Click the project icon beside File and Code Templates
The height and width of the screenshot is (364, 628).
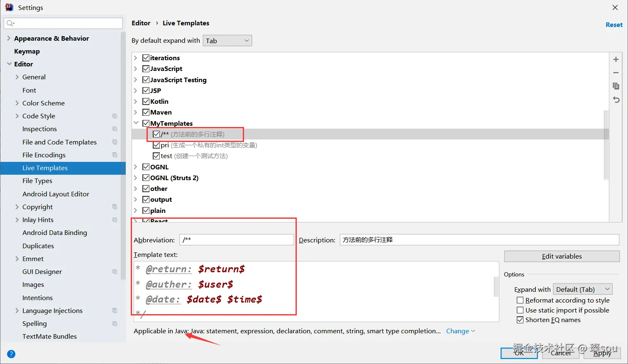[115, 142]
